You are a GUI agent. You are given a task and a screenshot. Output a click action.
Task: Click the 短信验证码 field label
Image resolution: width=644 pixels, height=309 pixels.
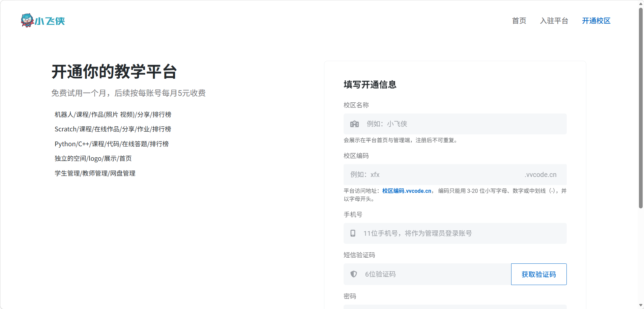359,255
